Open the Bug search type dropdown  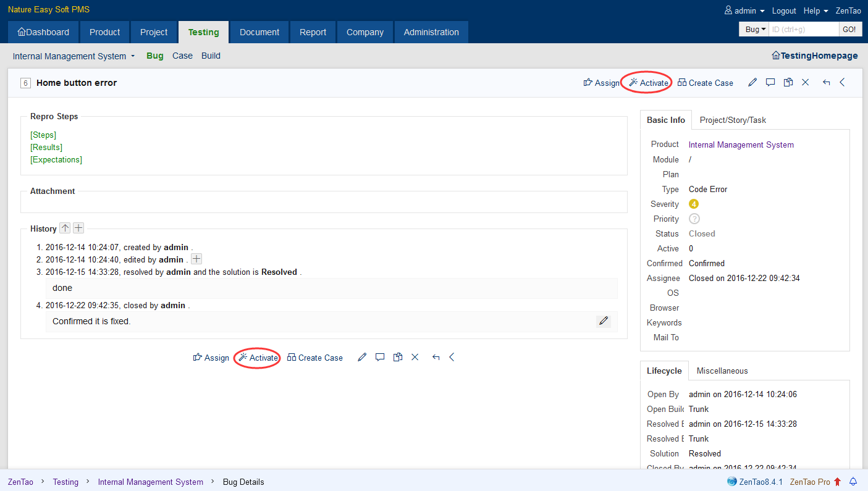coord(755,30)
